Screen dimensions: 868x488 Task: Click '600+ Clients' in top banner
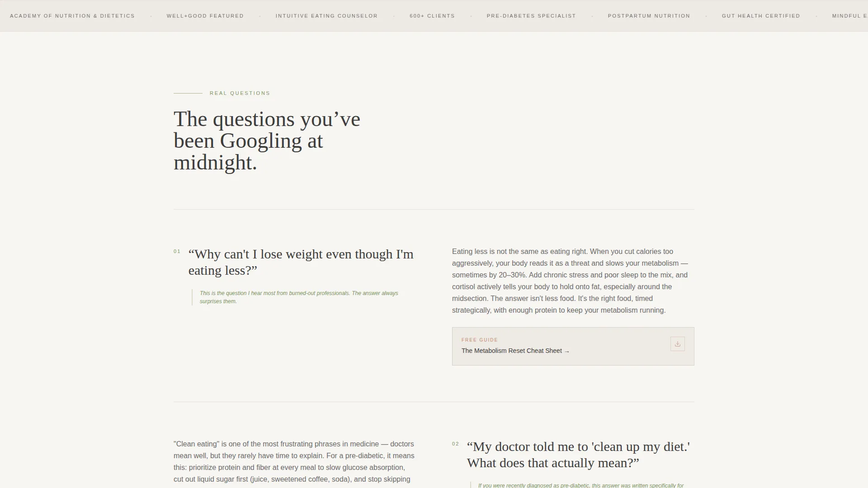coord(432,16)
